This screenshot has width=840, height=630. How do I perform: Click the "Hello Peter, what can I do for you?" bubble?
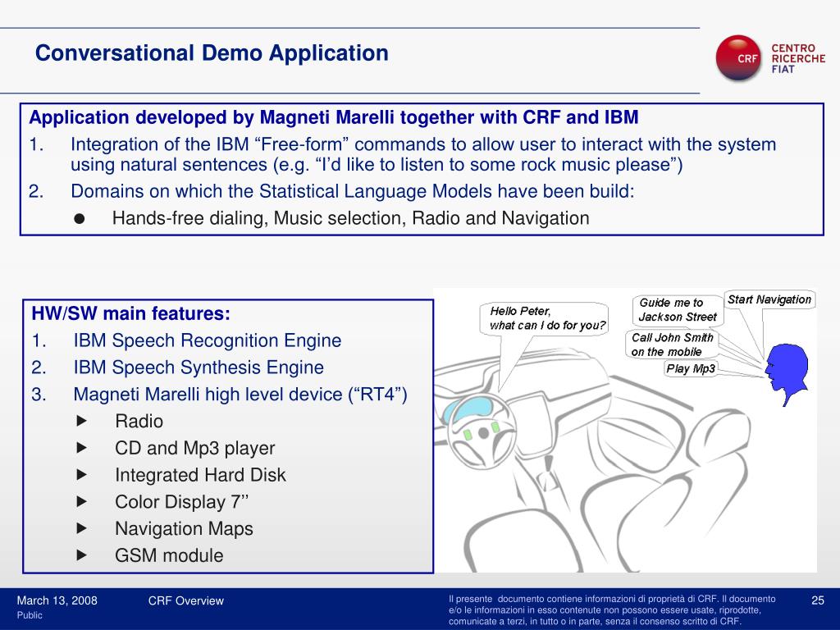[x=544, y=318]
